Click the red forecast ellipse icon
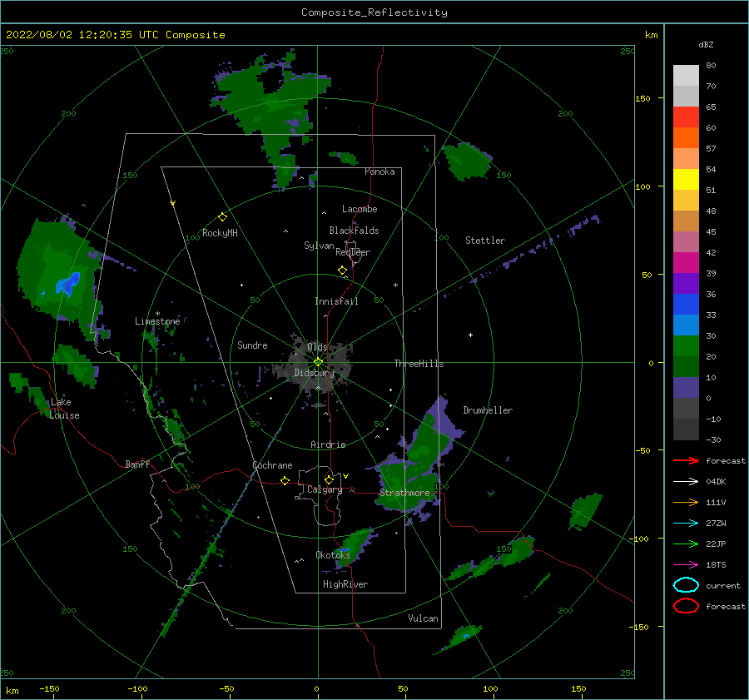This screenshot has width=749, height=700. pos(686,606)
